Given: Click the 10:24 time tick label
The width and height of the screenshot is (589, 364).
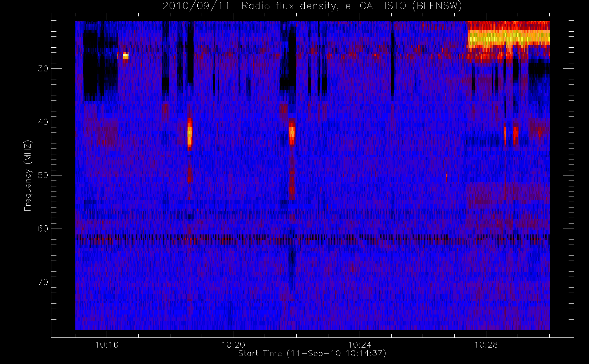Looking at the screenshot, I should coord(360,345).
